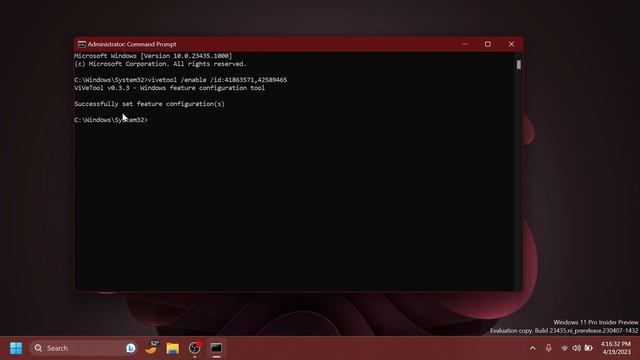
Task: Click the last C:\Windows\System32> prompt
Action: [111, 120]
